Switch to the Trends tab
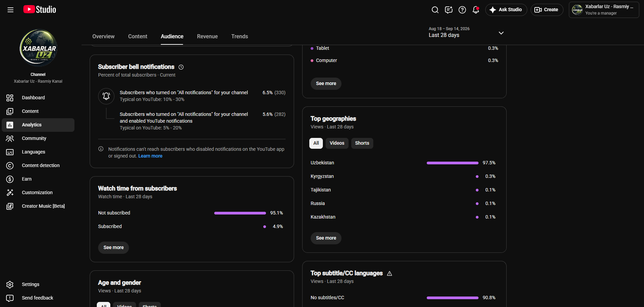The image size is (644, 307). click(x=240, y=36)
